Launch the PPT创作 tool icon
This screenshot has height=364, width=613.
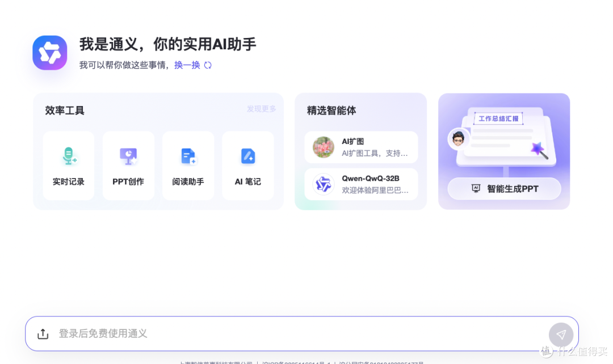point(128,156)
